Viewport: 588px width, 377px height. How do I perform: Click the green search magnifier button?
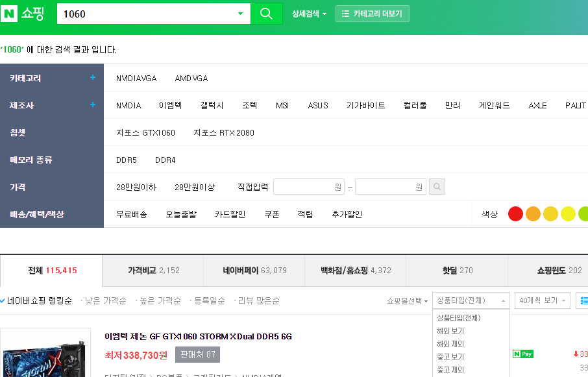tap(267, 13)
